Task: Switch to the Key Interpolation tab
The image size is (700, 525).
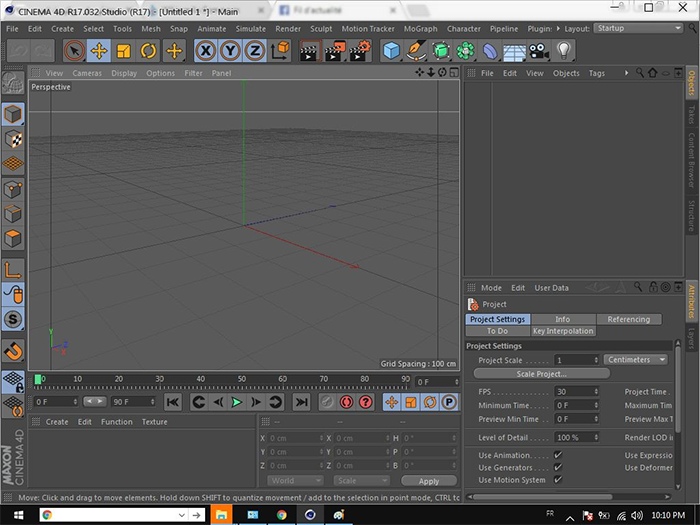Action: click(x=563, y=331)
